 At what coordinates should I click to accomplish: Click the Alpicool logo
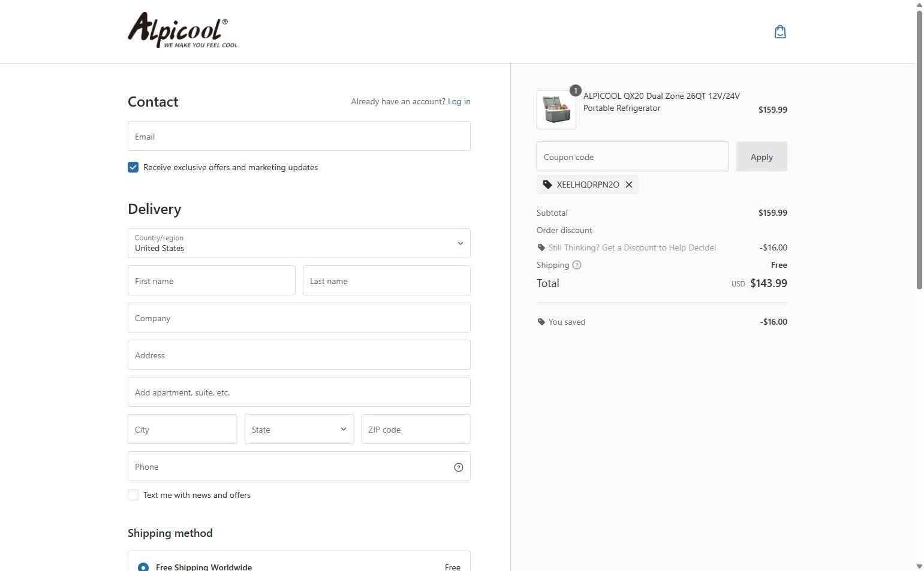[183, 30]
